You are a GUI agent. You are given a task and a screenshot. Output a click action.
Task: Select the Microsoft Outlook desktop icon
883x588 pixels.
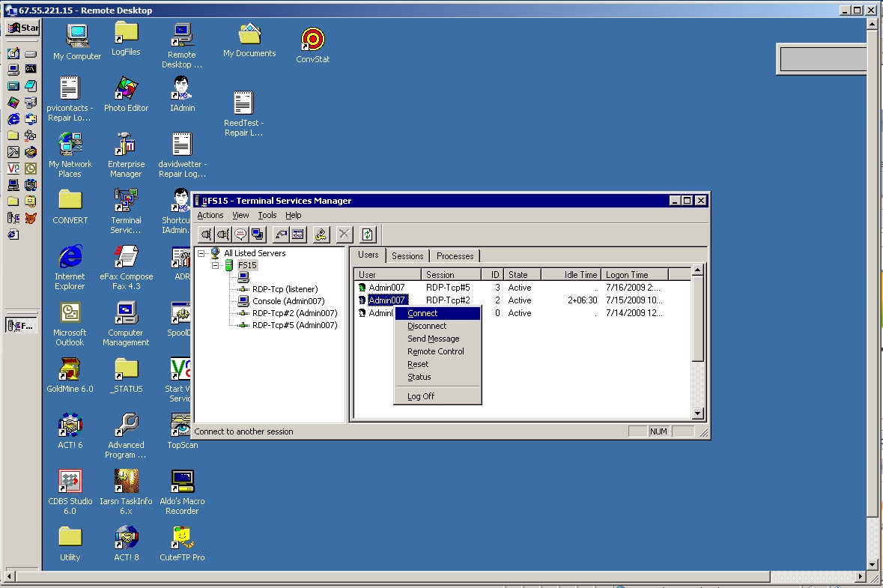click(70, 324)
